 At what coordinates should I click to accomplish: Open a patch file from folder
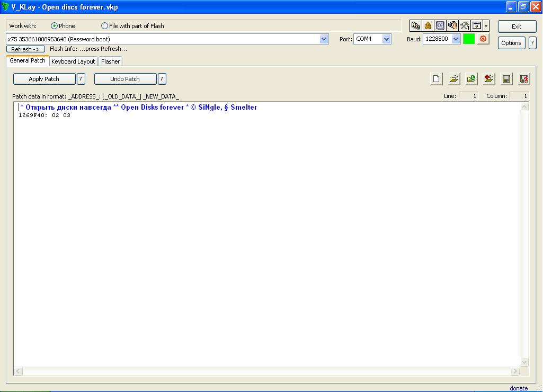click(x=453, y=79)
